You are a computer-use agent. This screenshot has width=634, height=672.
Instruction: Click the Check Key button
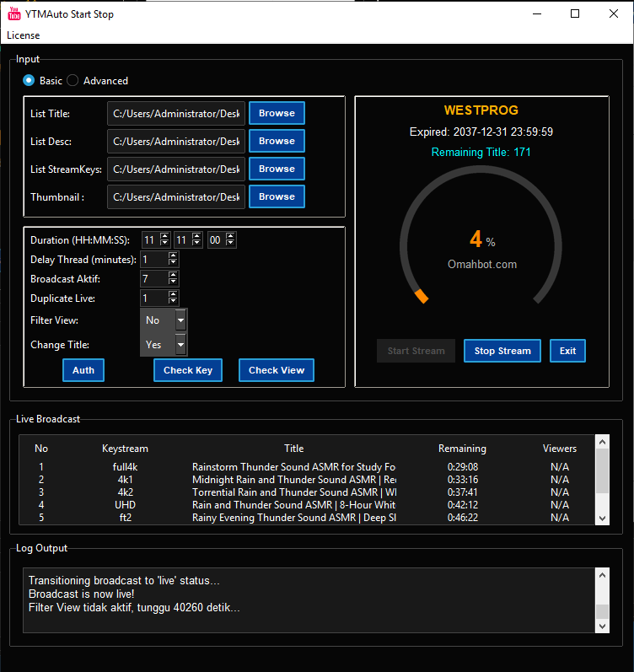coord(188,370)
